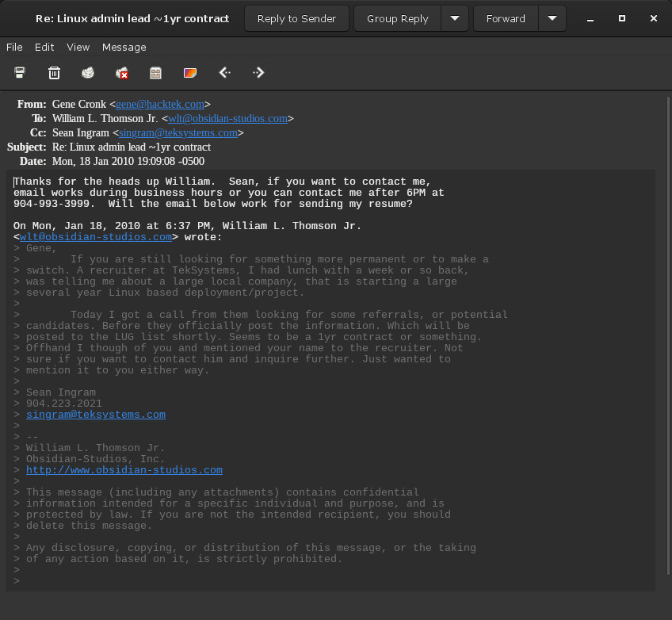Archive the message using the cabinet icon

coord(156,73)
